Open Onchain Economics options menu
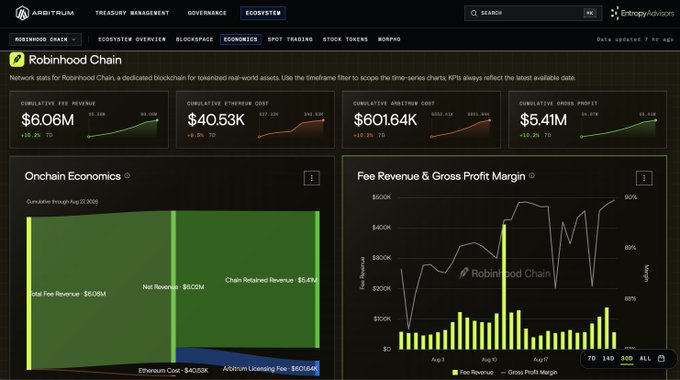This screenshot has width=680, height=380. [311, 178]
